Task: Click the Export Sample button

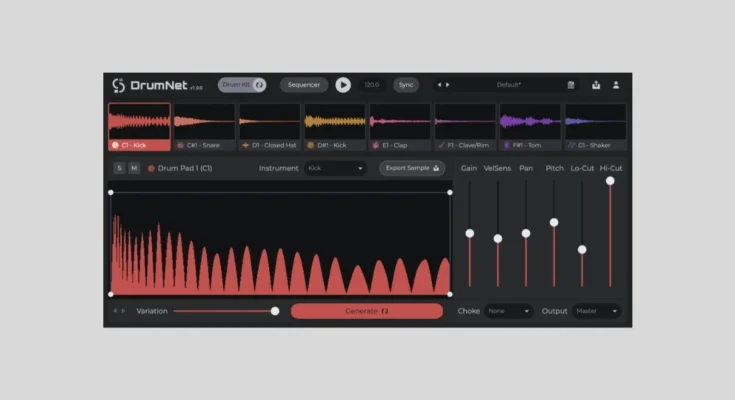Action: point(412,168)
